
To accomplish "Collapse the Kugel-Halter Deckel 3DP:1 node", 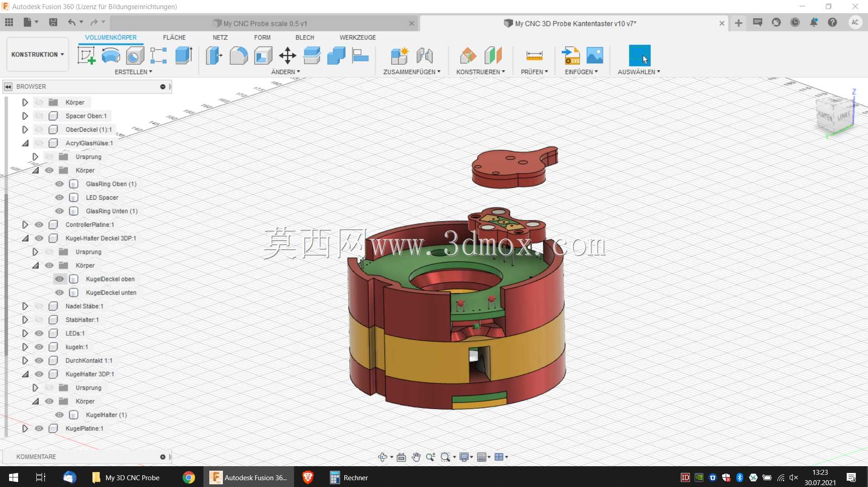I will (25, 238).
